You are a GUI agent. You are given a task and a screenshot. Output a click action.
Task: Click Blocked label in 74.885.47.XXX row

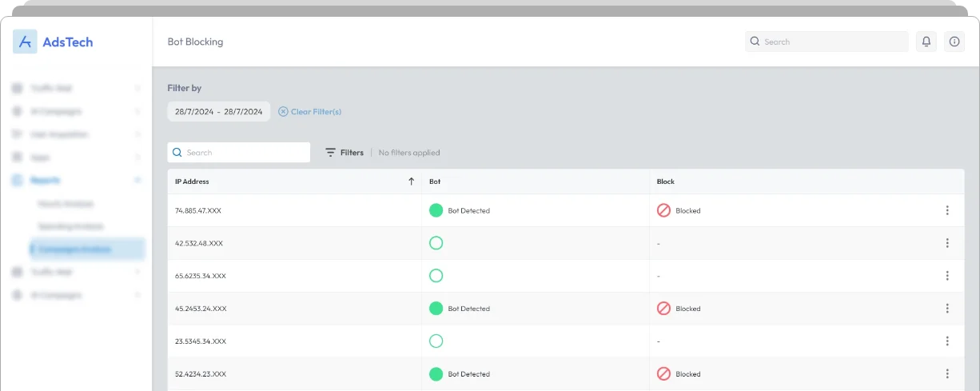tap(688, 211)
